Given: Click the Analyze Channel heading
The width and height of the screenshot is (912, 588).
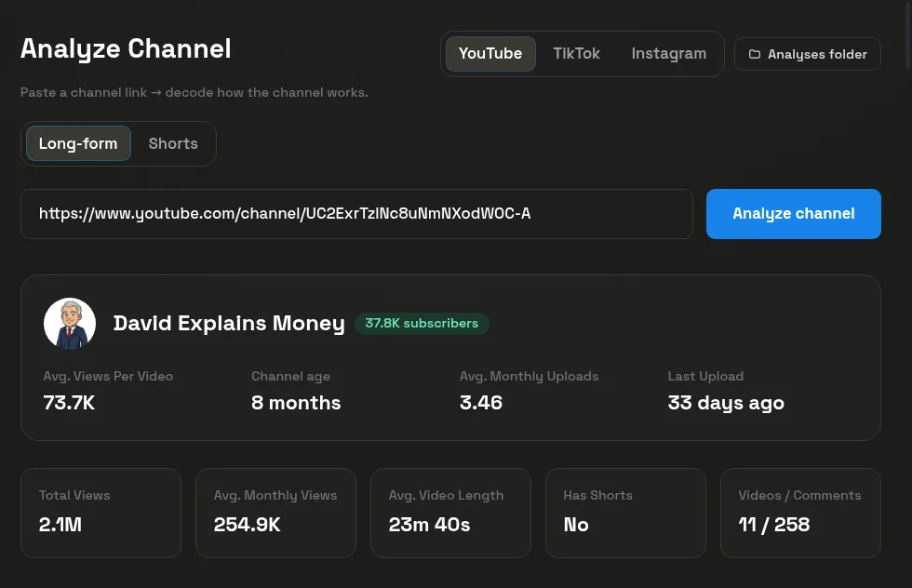Looking at the screenshot, I should 126,49.
